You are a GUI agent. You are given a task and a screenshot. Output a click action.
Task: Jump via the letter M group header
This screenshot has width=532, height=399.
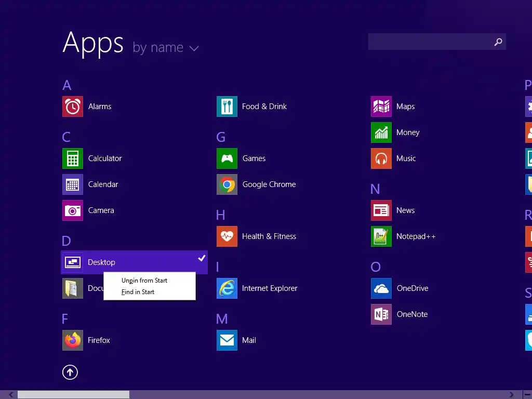(x=222, y=319)
